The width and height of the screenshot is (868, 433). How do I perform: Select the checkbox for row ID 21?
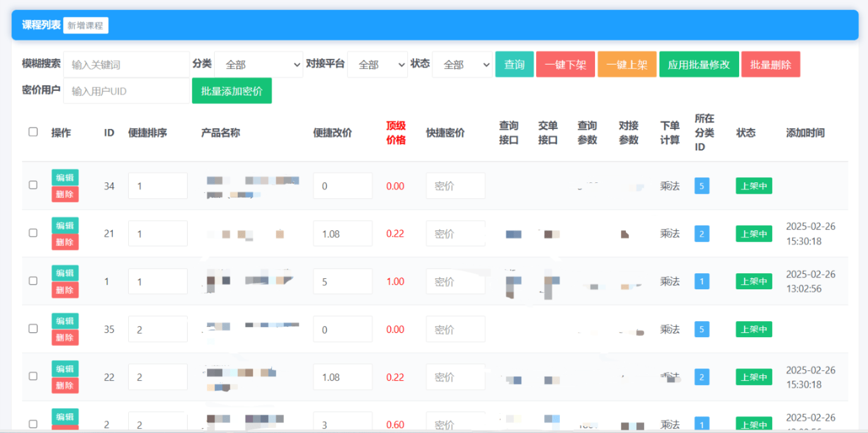pos(33,233)
